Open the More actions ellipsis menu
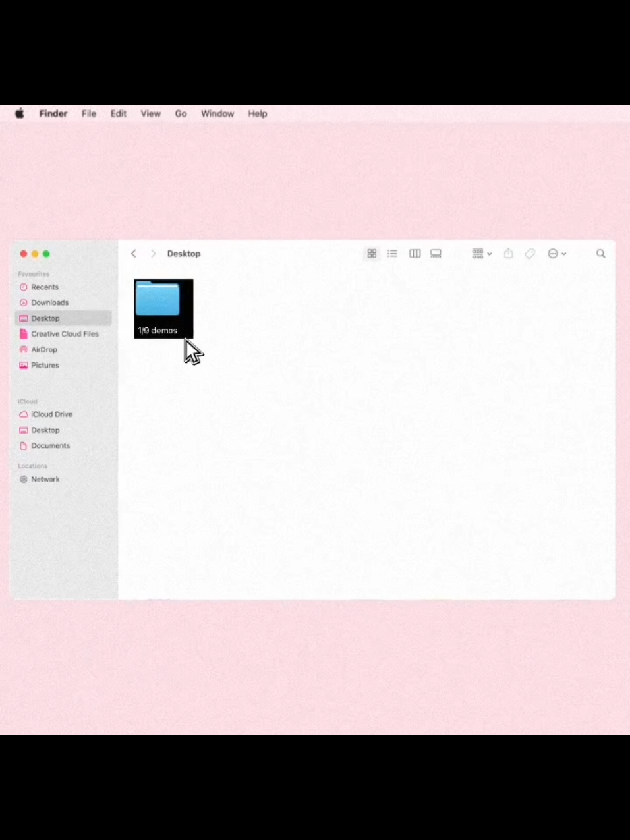This screenshot has width=630, height=840. click(557, 254)
